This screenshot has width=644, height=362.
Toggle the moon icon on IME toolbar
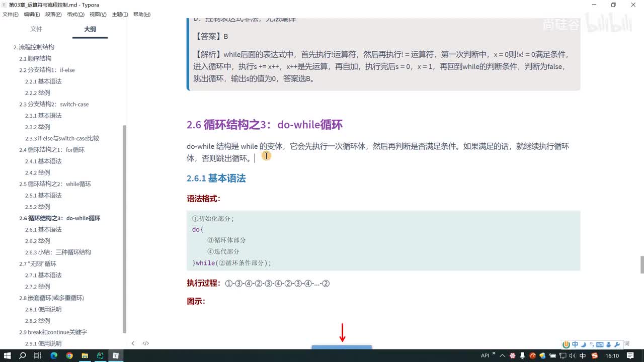click(x=584, y=344)
